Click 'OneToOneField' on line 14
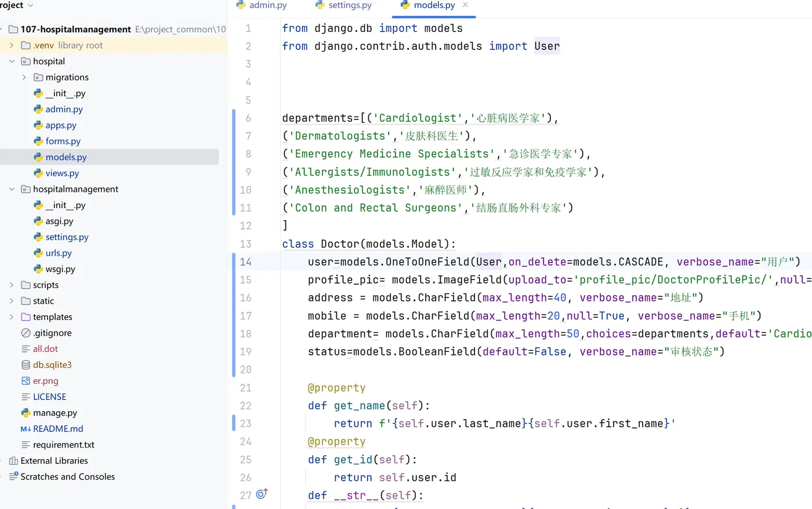The width and height of the screenshot is (812, 509). tap(427, 262)
